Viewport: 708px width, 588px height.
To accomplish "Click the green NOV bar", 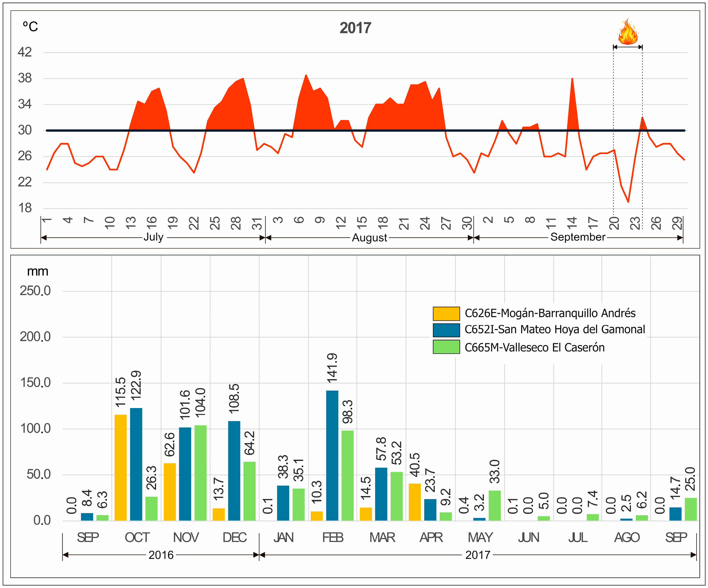I will tap(201, 473).
